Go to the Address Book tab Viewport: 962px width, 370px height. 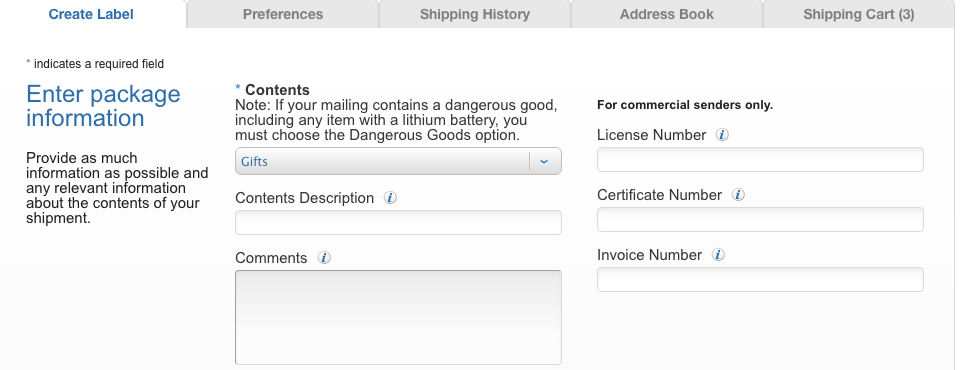[667, 14]
